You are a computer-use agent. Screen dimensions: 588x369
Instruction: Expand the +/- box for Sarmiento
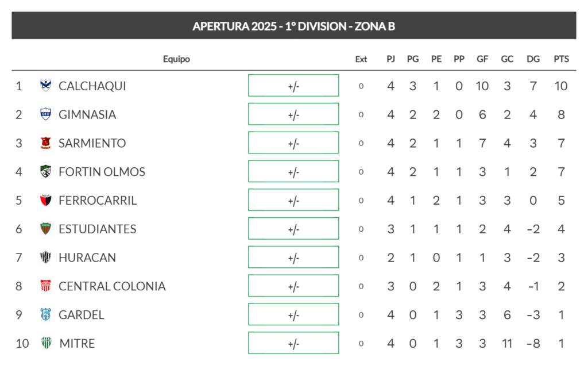[293, 143]
